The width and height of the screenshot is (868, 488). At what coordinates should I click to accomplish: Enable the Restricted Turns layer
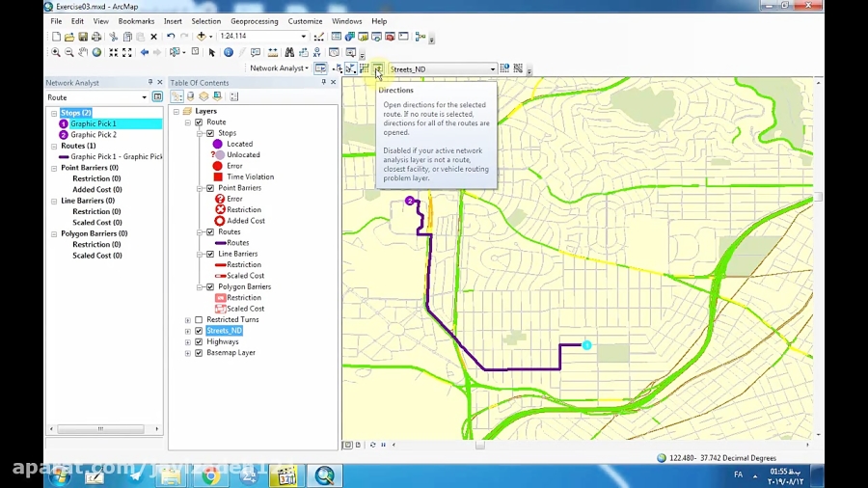pyautogui.click(x=199, y=320)
